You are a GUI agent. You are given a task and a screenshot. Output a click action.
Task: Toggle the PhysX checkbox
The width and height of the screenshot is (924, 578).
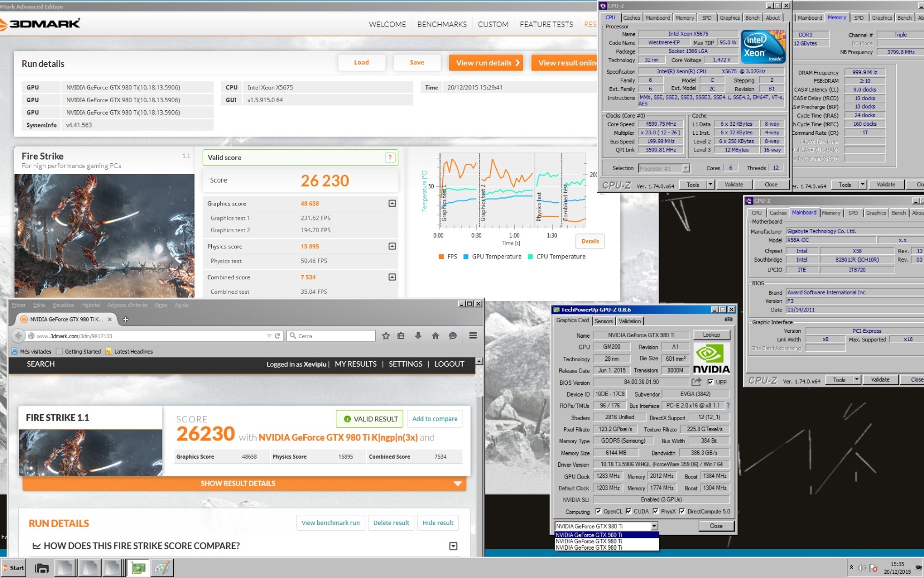[x=655, y=511]
